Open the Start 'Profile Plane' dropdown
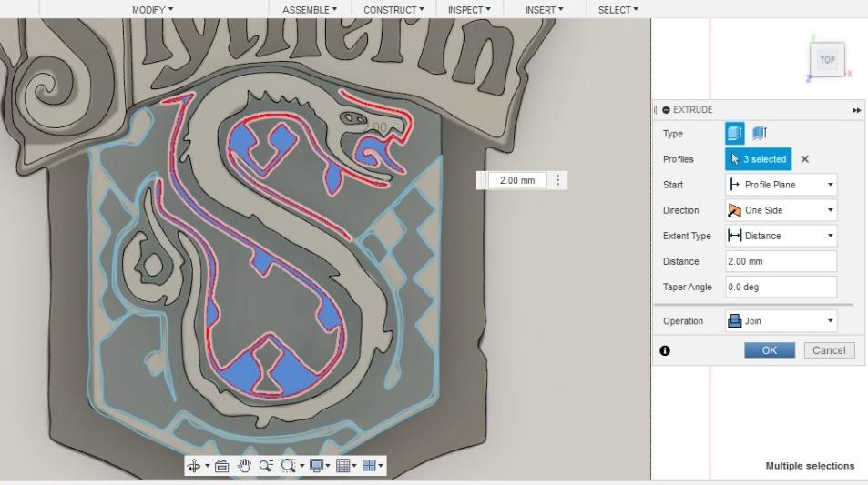This screenshot has height=485, width=868. tap(781, 185)
